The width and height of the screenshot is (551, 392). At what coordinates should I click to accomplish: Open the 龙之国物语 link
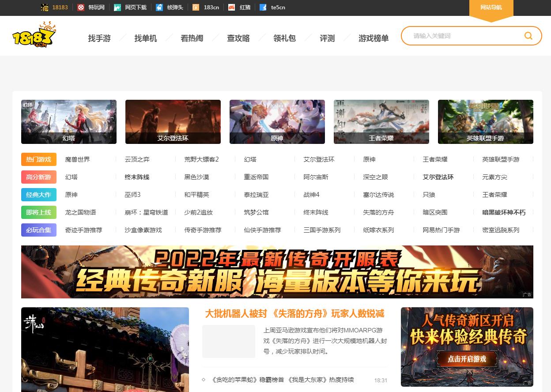point(81,212)
